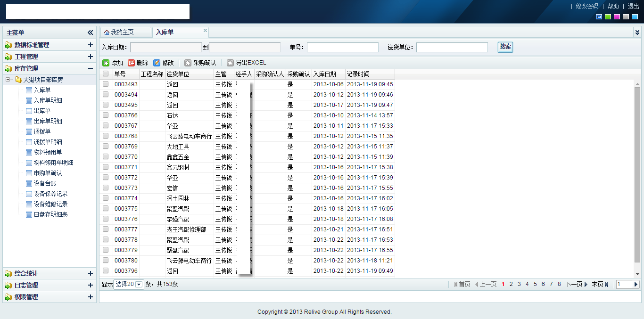Collapse the 主菜单 sidebar with double-arrow icon
Viewport: 644px width, 319px height.
coord(91,33)
